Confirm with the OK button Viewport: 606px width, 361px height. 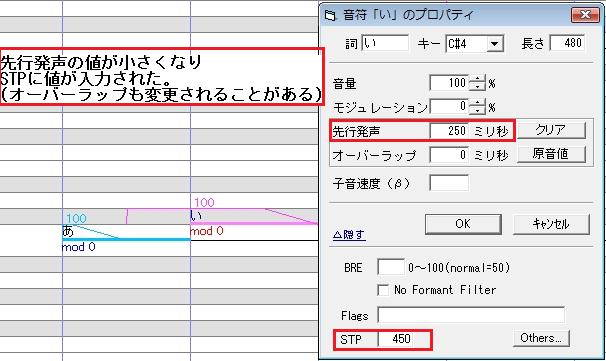click(463, 224)
